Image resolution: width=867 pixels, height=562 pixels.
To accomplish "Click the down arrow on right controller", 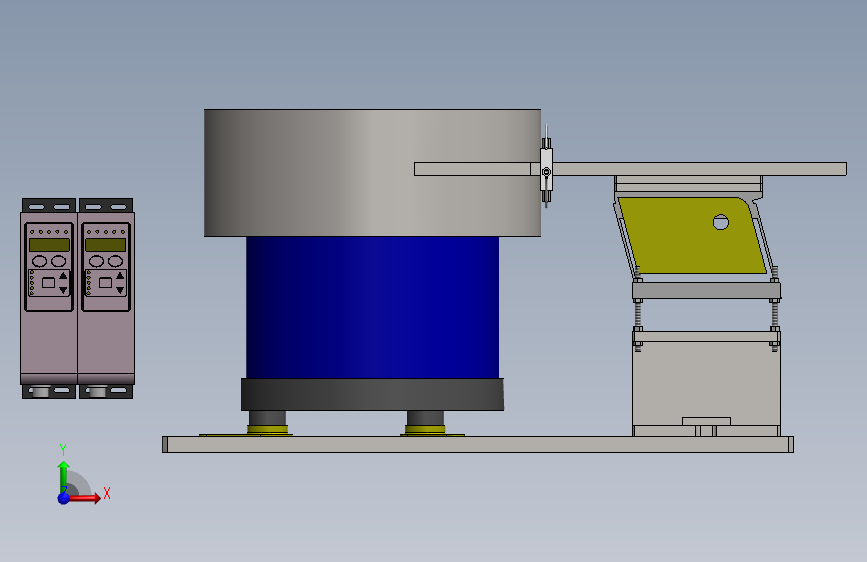I will click(120, 290).
